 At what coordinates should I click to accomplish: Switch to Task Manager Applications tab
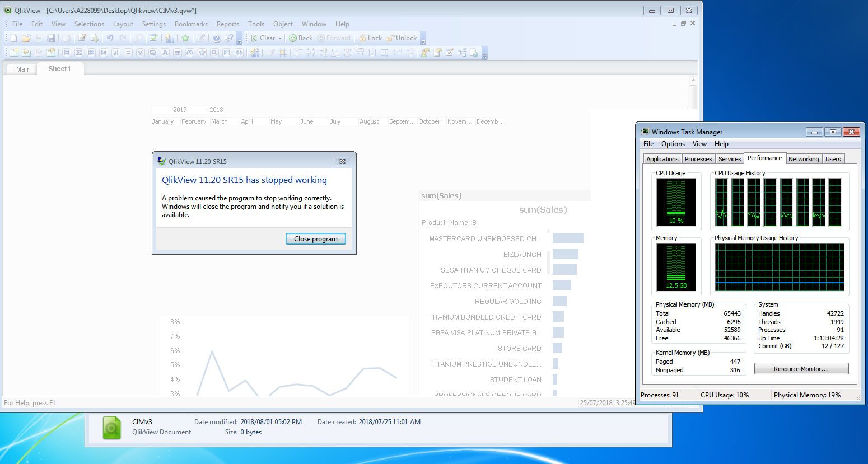pos(662,159)
